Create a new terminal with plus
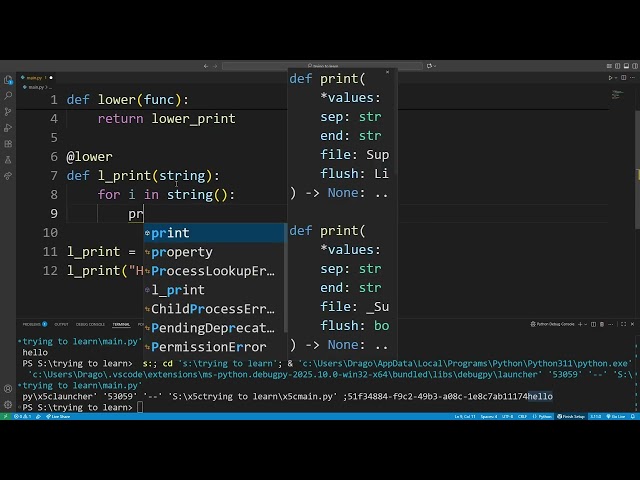The width and height of the screenshot is (640, 480). click(580, 324)
